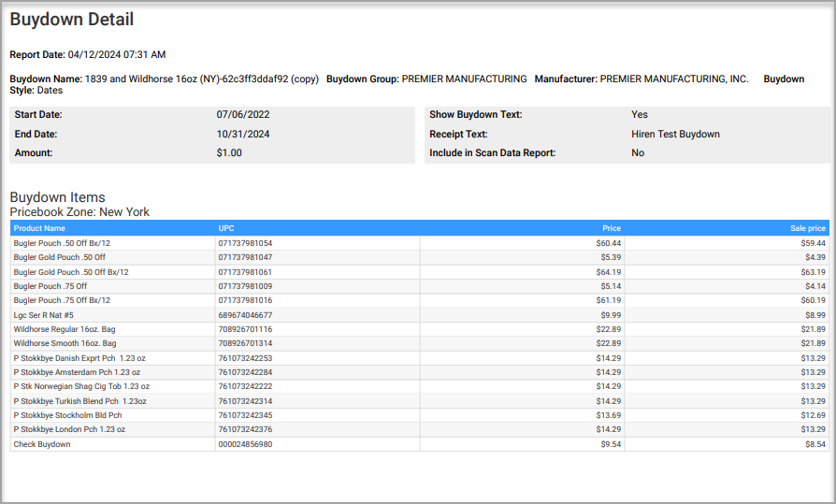The image size is (836, 504).
Task: Click the UPC column header
Action: click(x=226, y=228)
